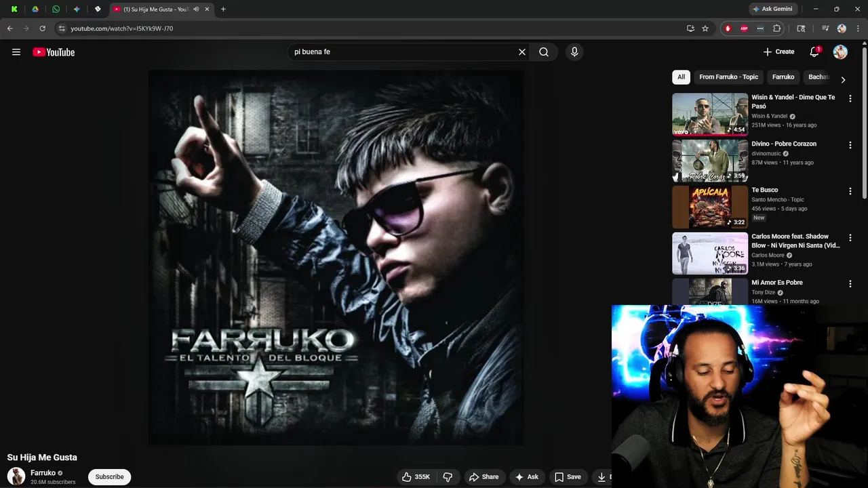The image size is (868, 488).
Task: Open the AdBlock Plus (ABP) extension
Action: tap(744, 28)
